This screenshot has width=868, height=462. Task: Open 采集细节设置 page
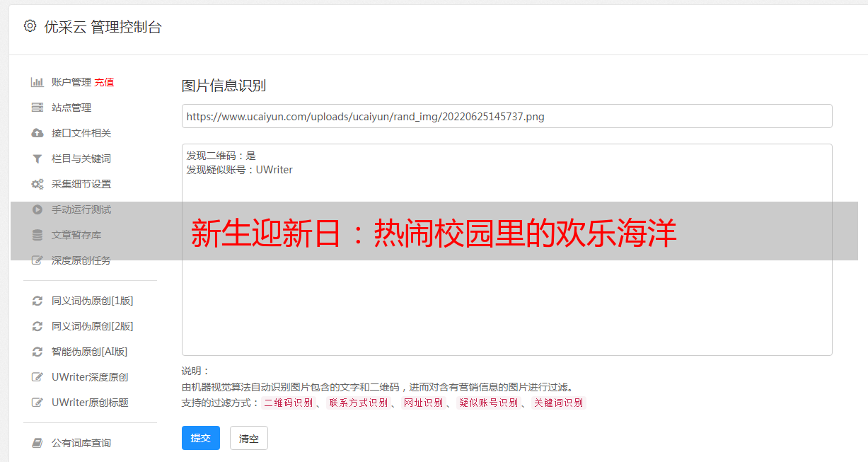pyautogui.click(x=81, y=184)
